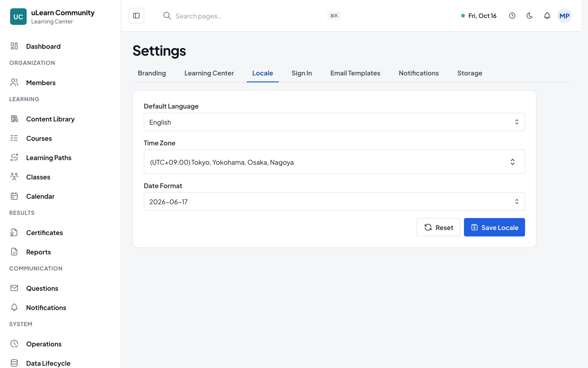Focus the Search pages input
Screen dimensions: 588x368
(249, 16)
